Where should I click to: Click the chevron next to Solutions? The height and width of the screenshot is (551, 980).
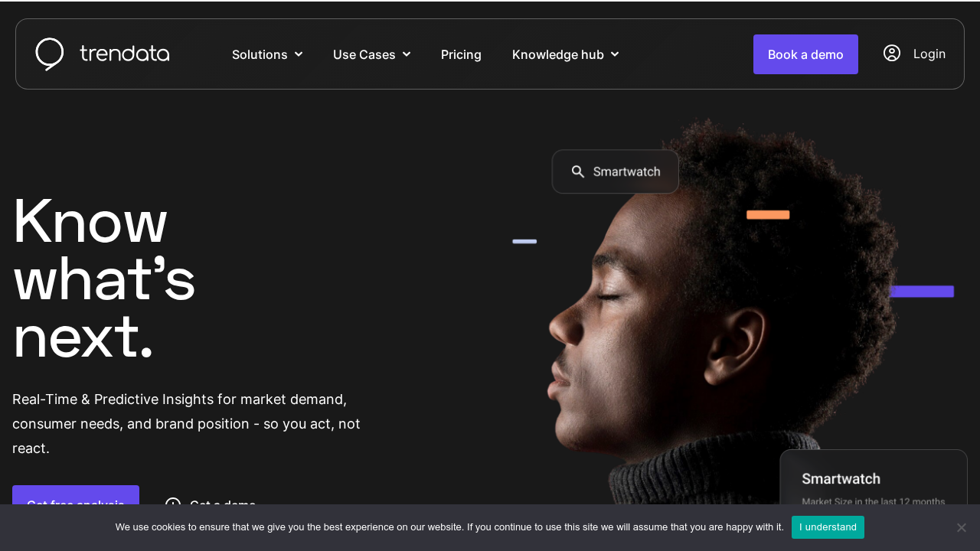click(298, 54)
